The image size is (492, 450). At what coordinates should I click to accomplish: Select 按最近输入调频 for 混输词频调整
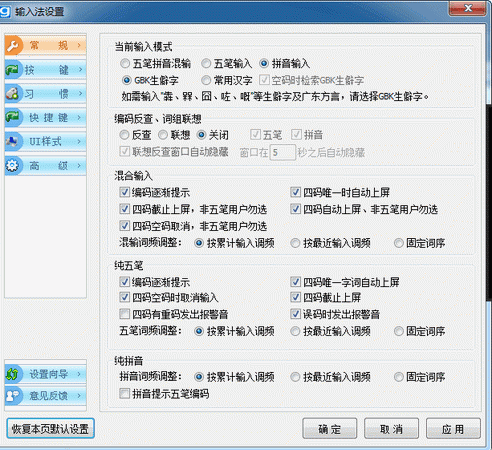point(330,243)
